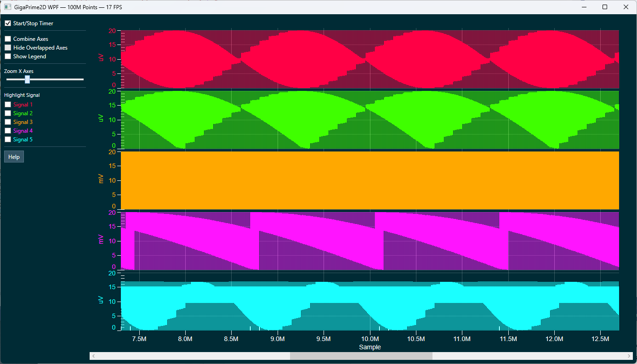Click the orange mV axis title
Screen dimensions: 637x364
pos(101,179)
